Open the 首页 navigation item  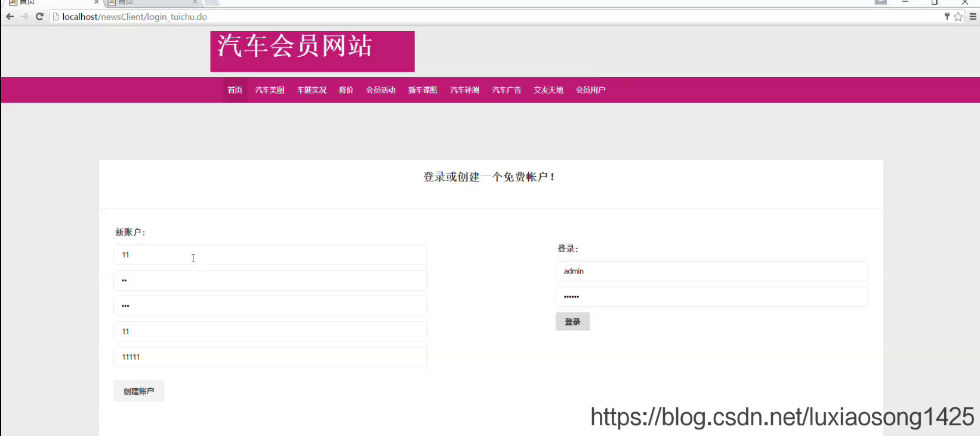pos(235,90)
